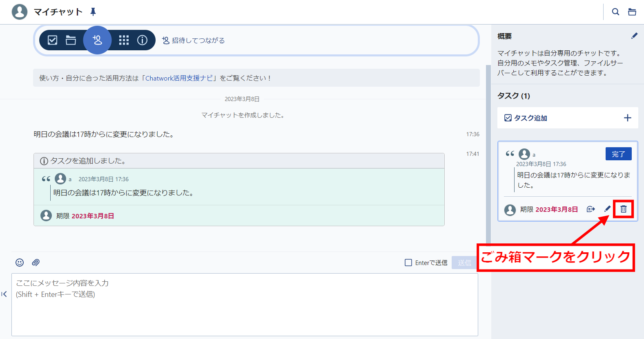The image size is (644, 339).
Task: Click the deadline 2023年3月8日 in chat task box
Action: (93, 216)
